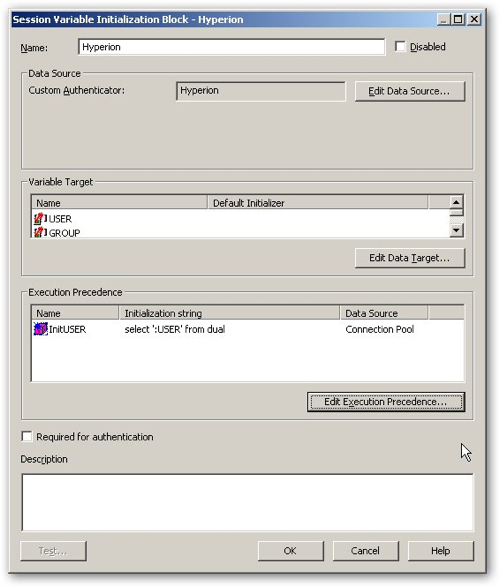
Task: Click inside the Description text area
Action: click(247, 502)
